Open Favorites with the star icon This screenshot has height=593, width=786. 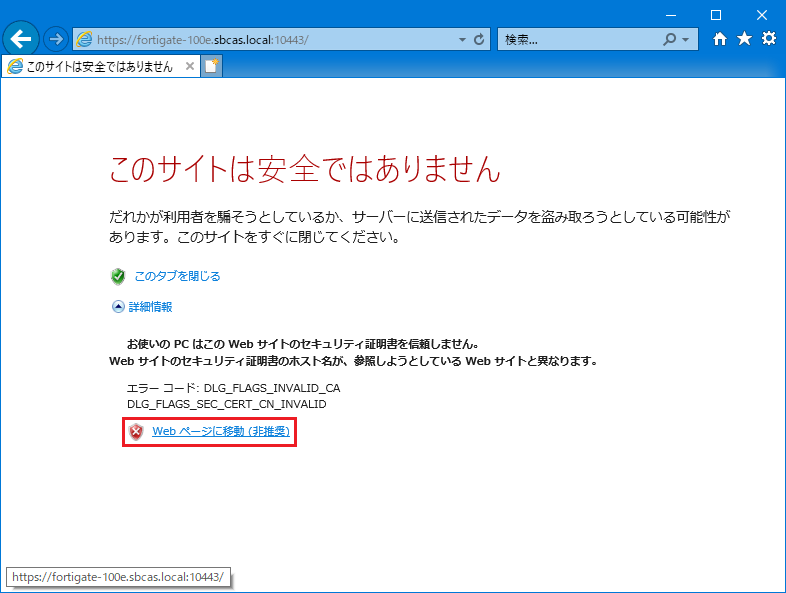pyautogui.click(x=744, y=39)
